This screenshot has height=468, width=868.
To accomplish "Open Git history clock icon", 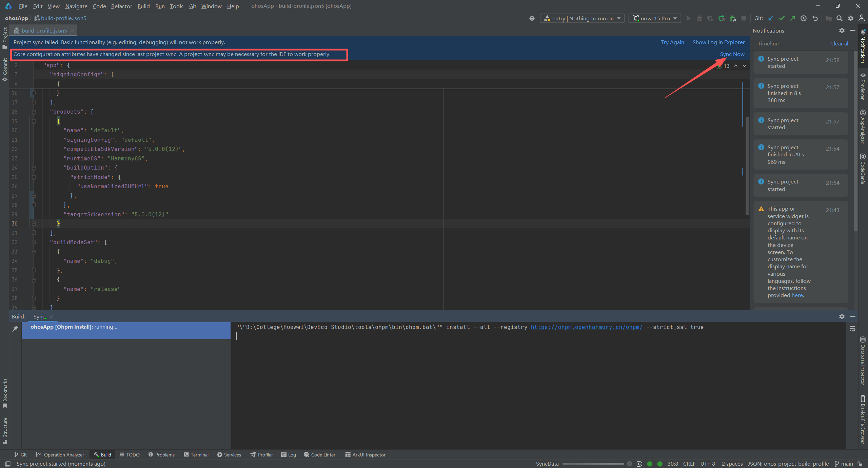I will coord(803,18).
